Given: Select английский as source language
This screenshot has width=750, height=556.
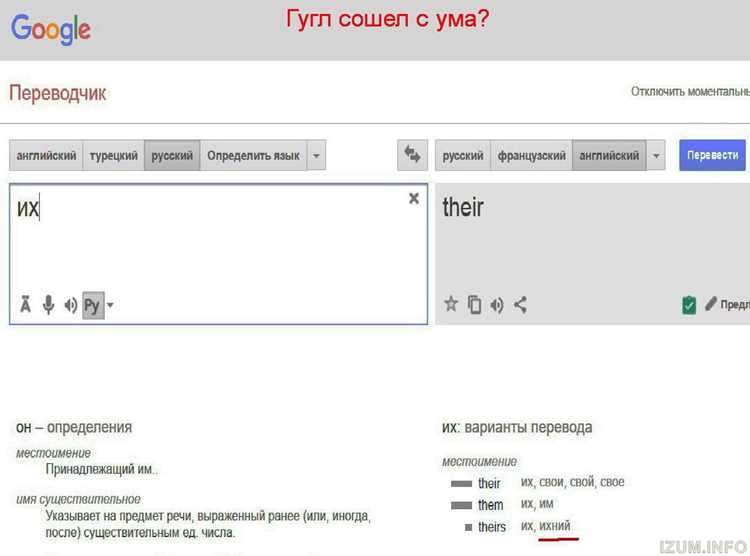Looking at the screenshot, I should 46,156.
